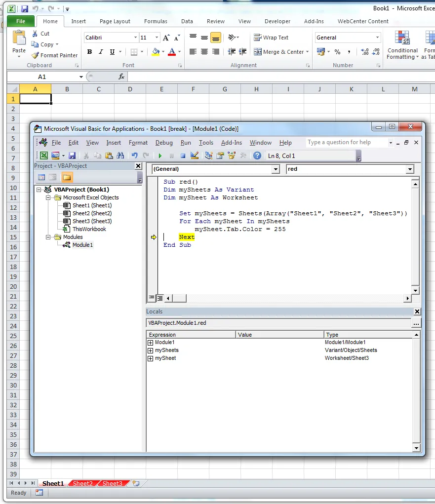This screenshot has height=504, width=435.
Task: Click the Reset (stop) icon in VBA toolbar
Action: tap(183, 156)
